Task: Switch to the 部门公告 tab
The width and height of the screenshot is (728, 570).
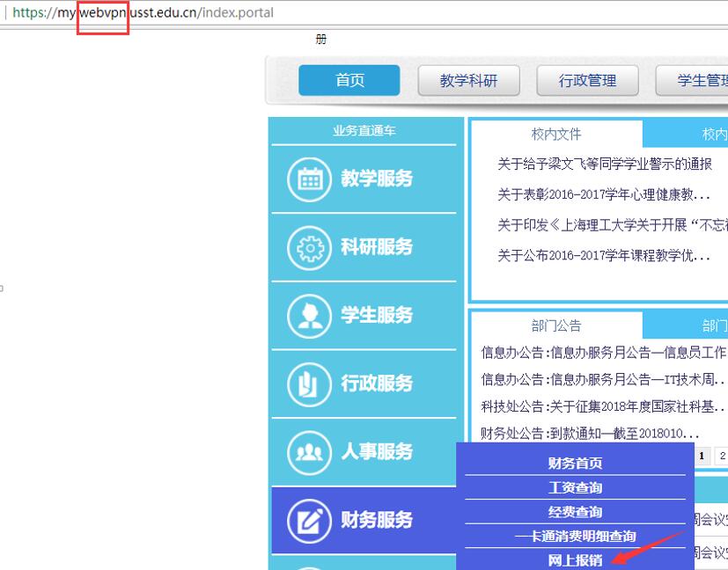Action: pyautogui.click(x=556, y=325)
